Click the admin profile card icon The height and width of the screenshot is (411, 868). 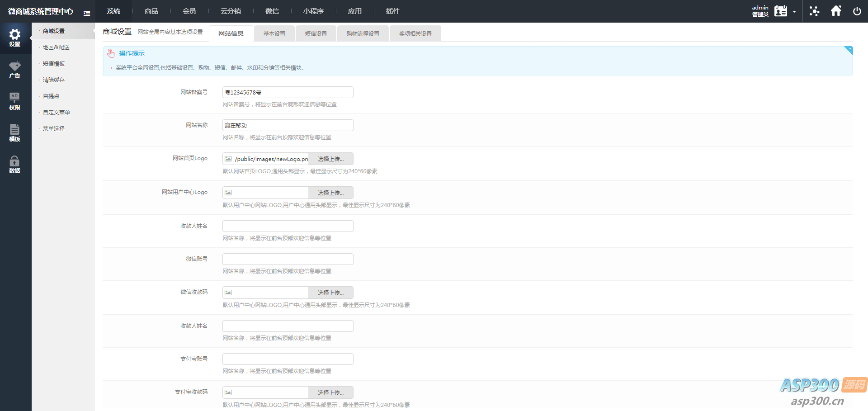click(781, 11)
